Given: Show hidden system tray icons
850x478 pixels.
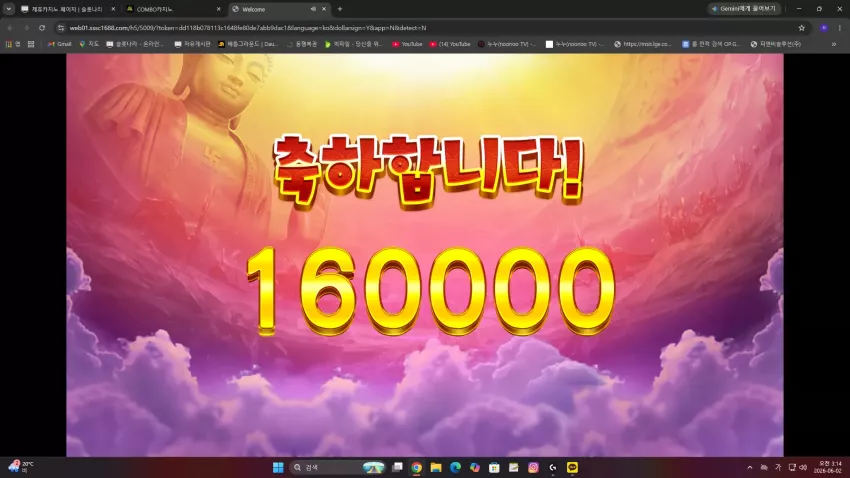Looking at the screenshot, I should click(x=750, y=467).
